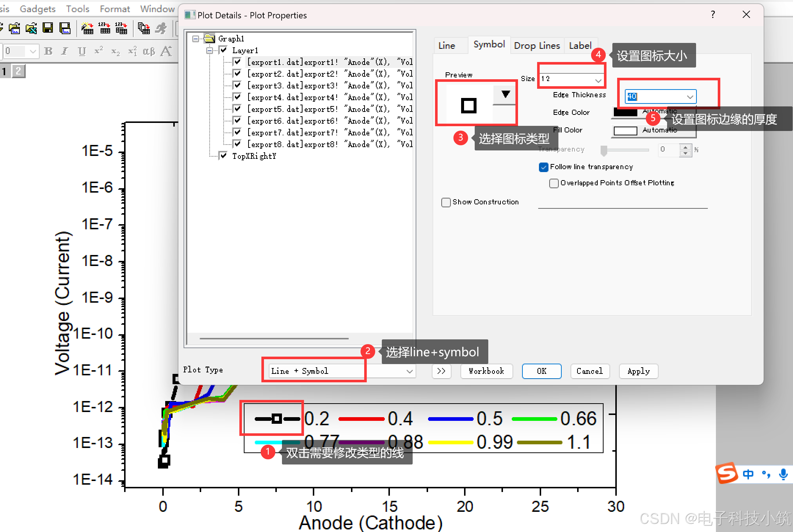
Task: Click the Batch Processing stacked-pages icon
Action: (144, 28)
